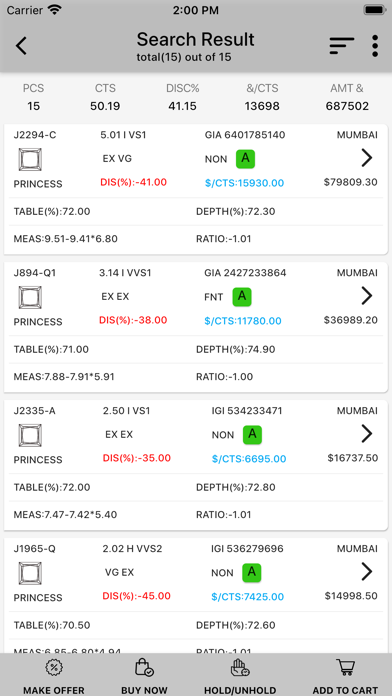Viewport: 392px width, 696px height.
Task: Tap the princess shape icon for J2335-A
Action: [30, 435]
